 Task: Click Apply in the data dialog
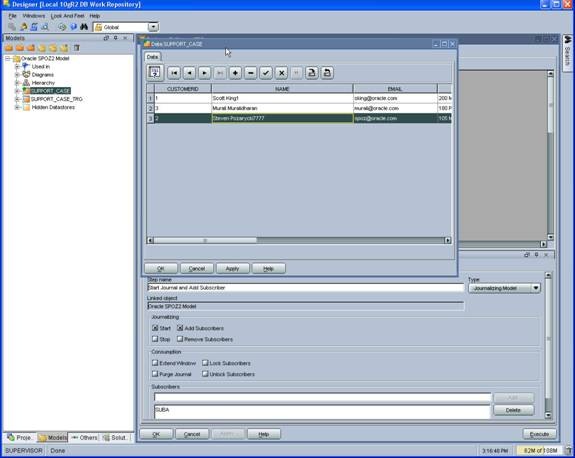232,268
